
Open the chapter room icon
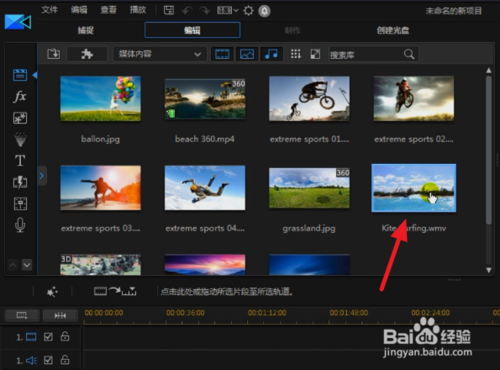20,204
